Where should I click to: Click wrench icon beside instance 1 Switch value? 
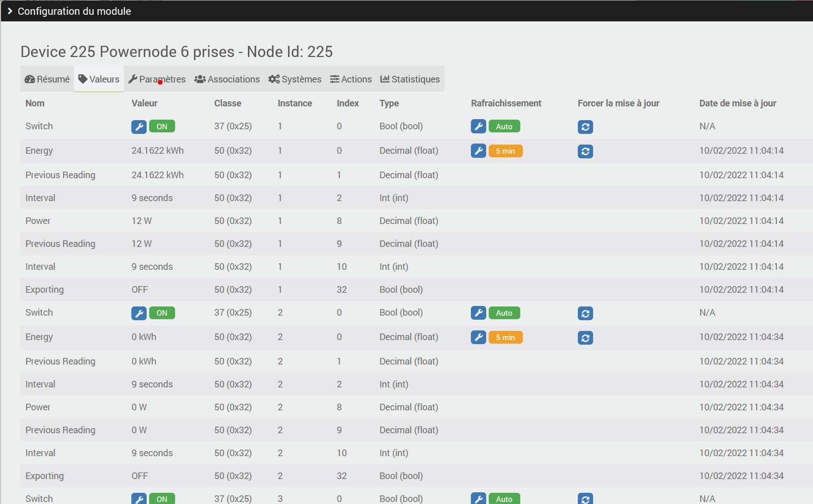tap(139, 127)
